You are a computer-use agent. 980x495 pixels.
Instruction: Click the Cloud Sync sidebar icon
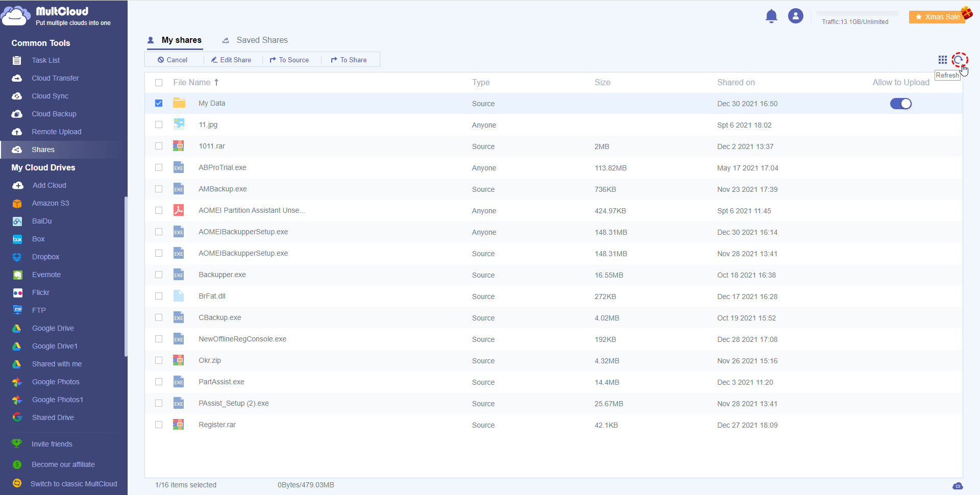[17, 96]
